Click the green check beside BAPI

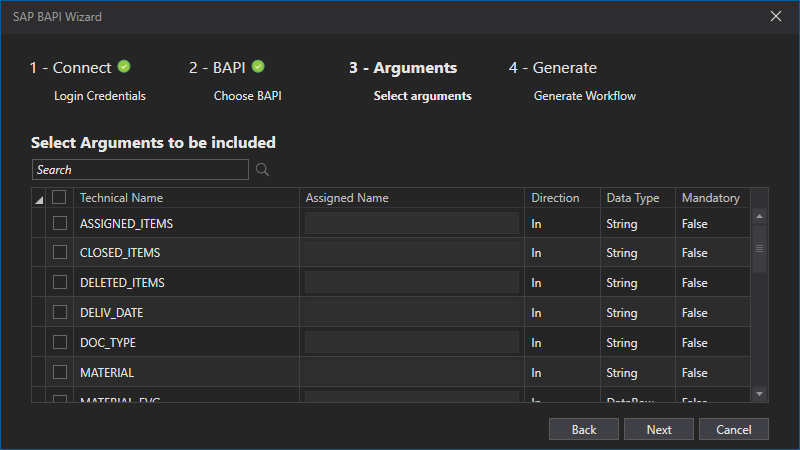(258, 66)
